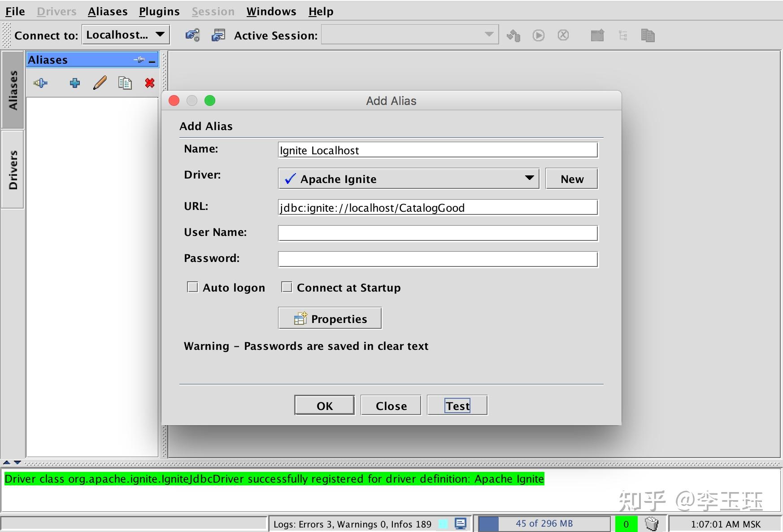Enable the Connect at Startup checkbox
The width and height of the screenshot is (783, 532).
pyautogui.click(x=287, y=287)
